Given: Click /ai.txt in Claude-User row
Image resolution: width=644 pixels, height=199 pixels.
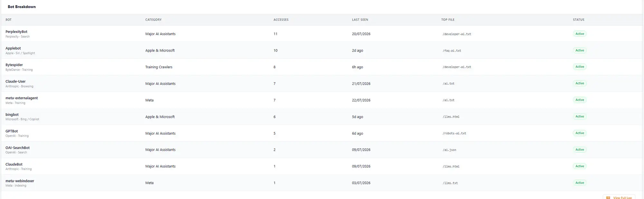Looking at the screenshot, I should pos(449,84).
